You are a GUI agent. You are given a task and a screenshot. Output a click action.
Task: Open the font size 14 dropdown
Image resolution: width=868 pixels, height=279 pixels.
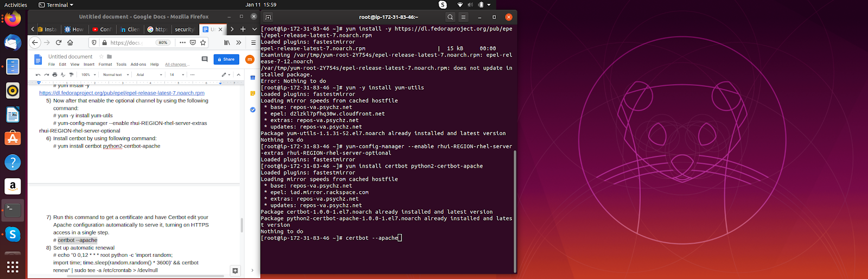pyautogui.click(x=177, y=74)
